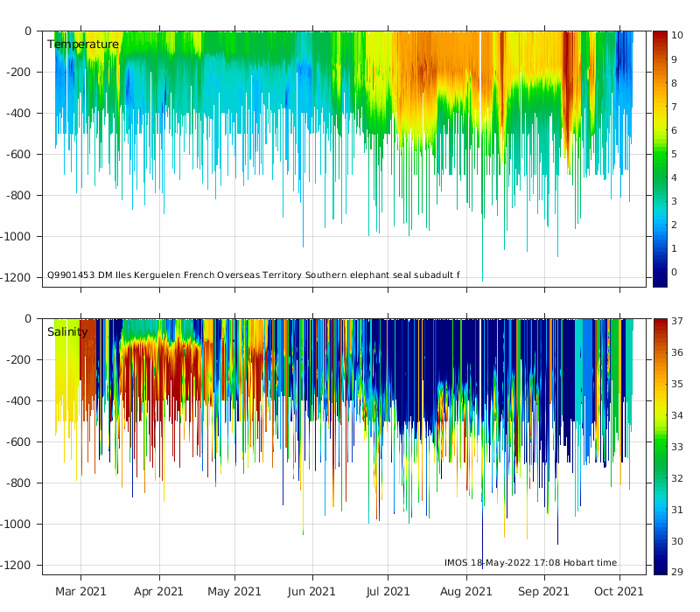
Task: Click the 37 tick on salinity colorbar
Action: (676, 321)
